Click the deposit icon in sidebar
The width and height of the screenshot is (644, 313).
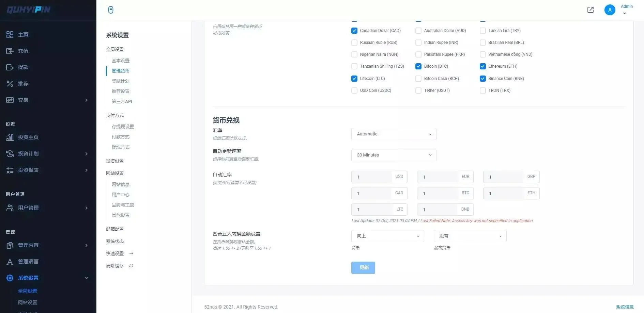tap(10, 51)
